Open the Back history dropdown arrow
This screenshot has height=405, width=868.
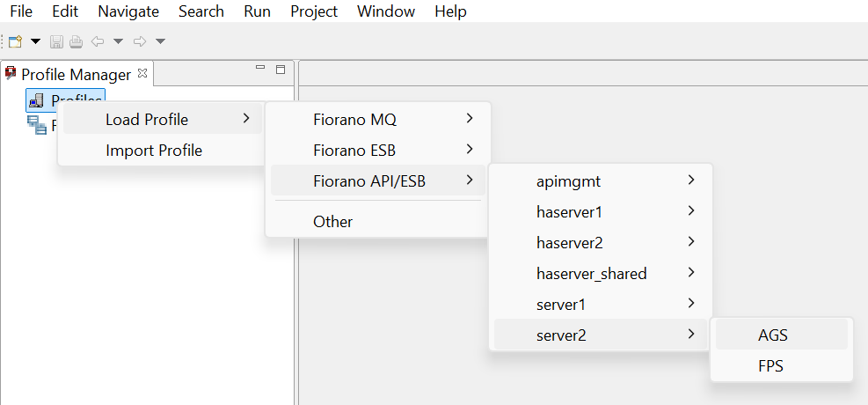118,41
